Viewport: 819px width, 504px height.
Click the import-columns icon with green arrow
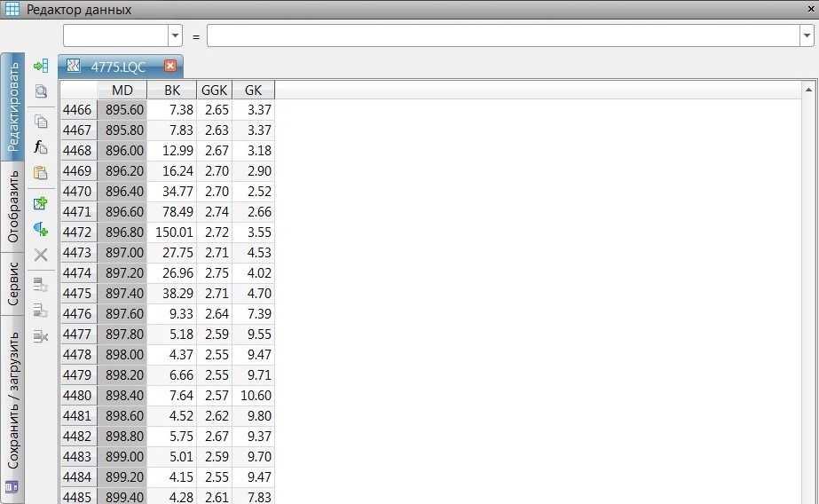41,66
